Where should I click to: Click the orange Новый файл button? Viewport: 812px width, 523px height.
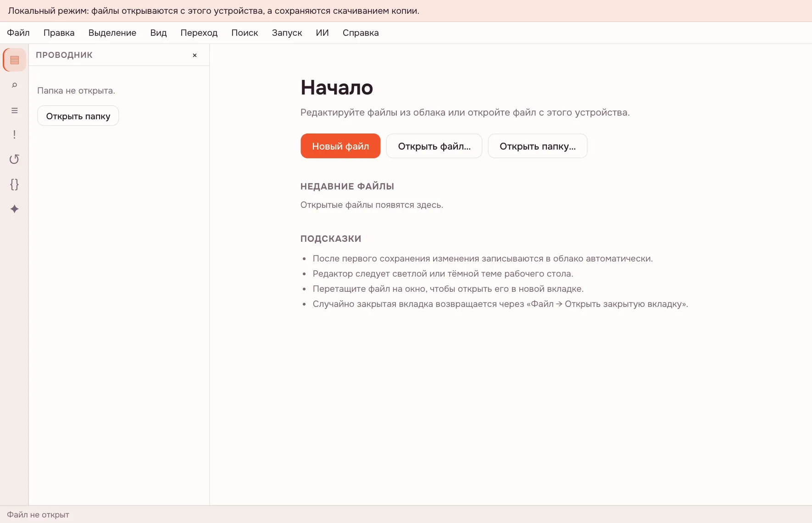340,146
